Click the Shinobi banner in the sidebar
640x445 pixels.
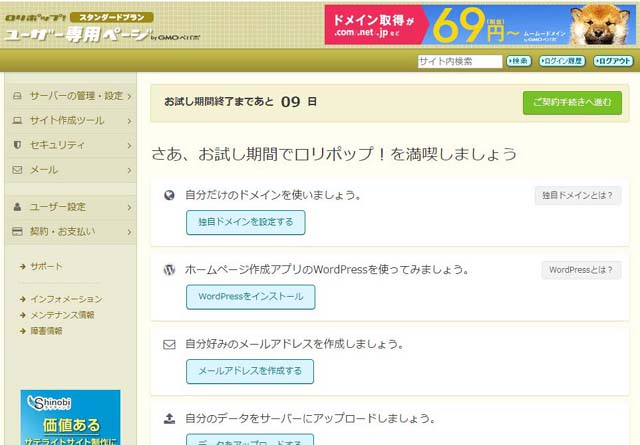pyautogui.click(x=71, y=417)
